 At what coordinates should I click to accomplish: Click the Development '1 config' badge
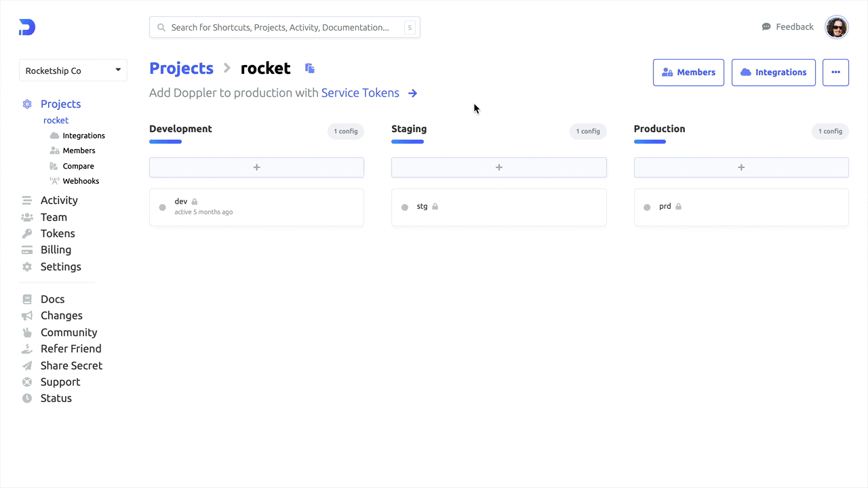(346, 131)
